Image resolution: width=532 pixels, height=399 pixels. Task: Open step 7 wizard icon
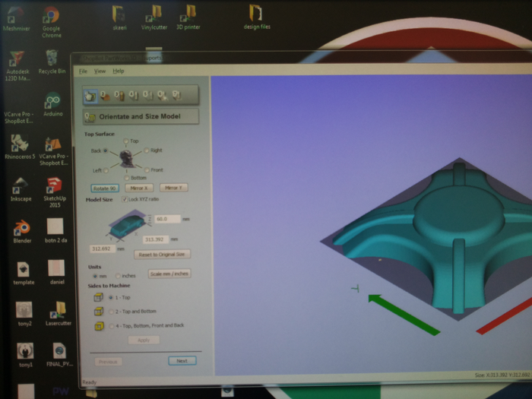(x=176, y=96)
